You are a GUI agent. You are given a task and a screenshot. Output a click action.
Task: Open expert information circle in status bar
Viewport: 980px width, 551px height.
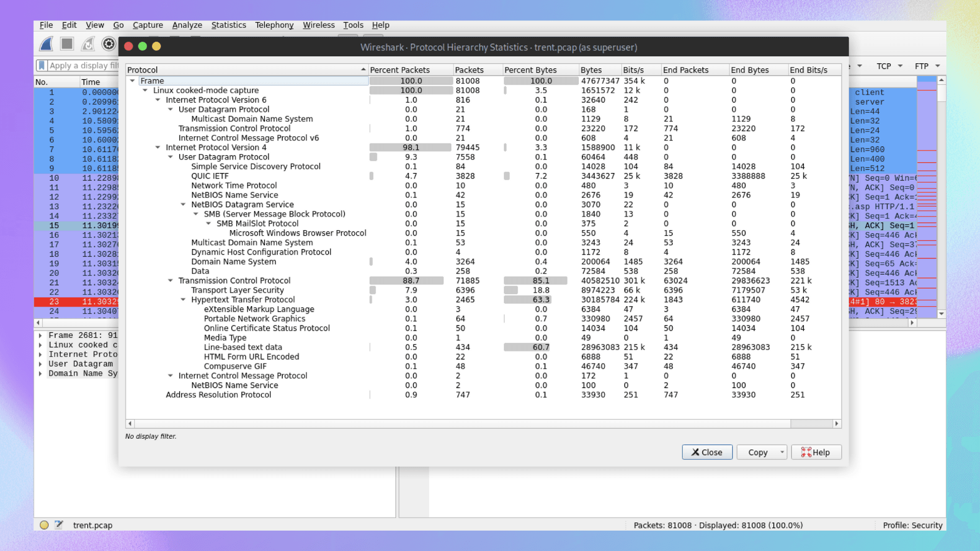(44, 525)
